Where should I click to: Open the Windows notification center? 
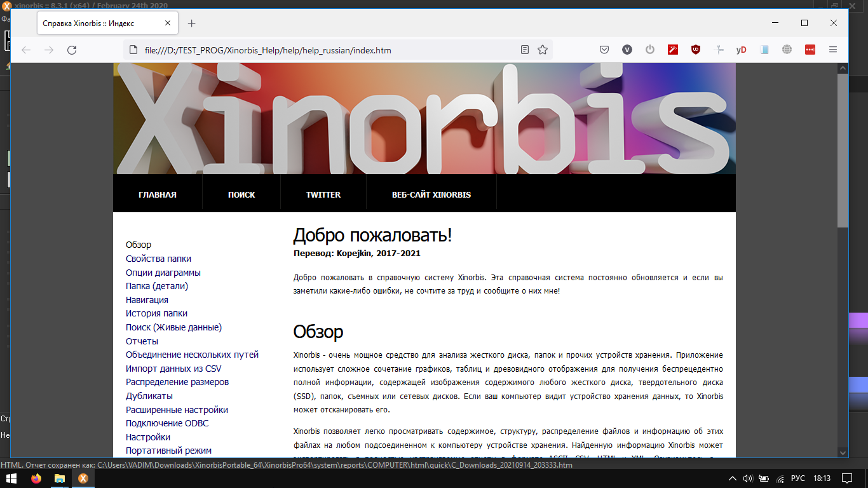click(847, 478)
